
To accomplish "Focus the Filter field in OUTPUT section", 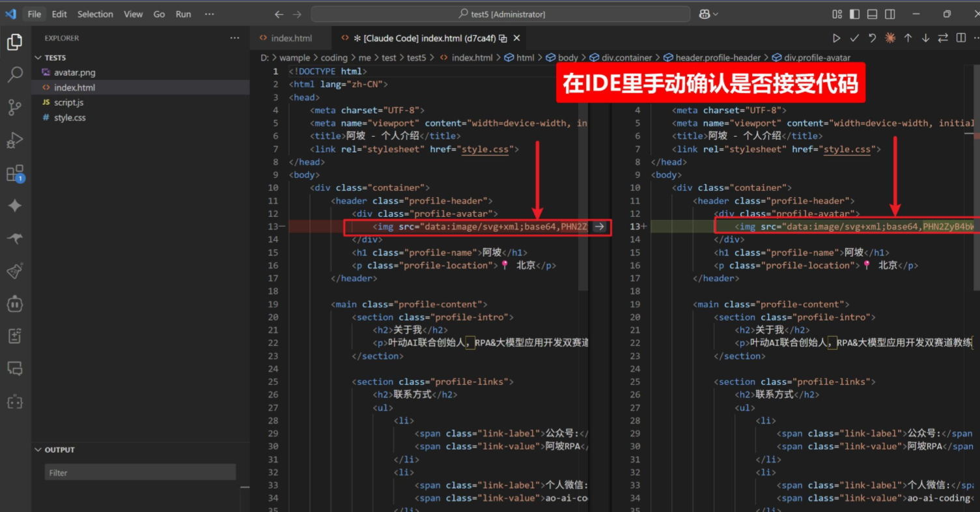I will click(x=140, y=472).
